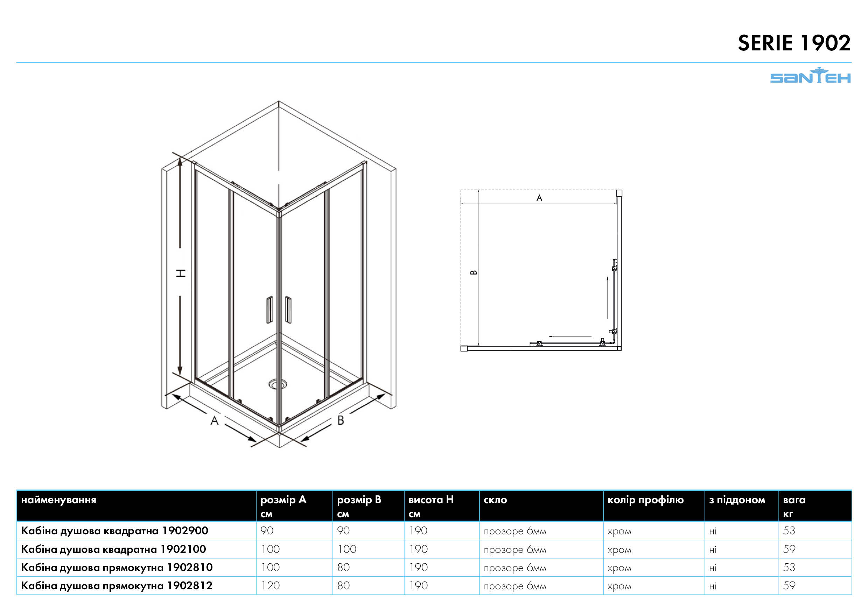The height and width of the screenshot is (612, 868).
Task: Click the найменування column header
Action: click(59, 500)
